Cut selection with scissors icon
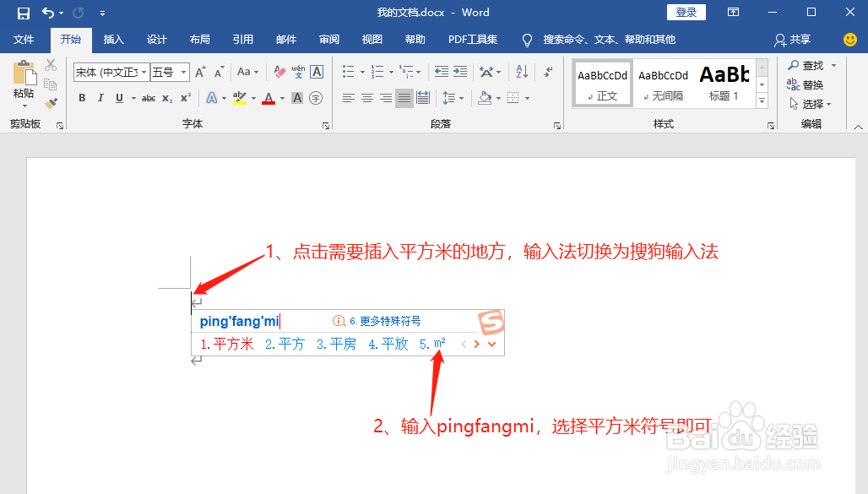The image size is (868, 494). [51, 65]
